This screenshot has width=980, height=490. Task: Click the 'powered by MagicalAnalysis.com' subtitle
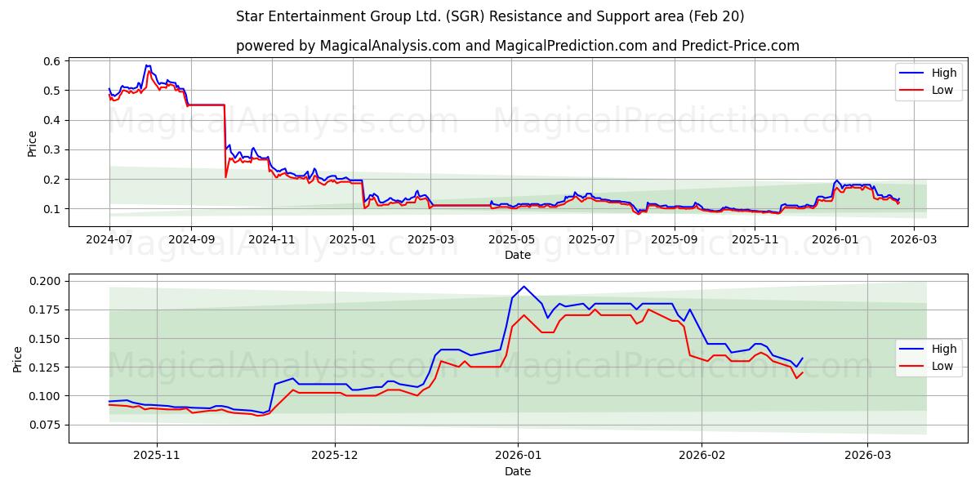pyautogui.click(x=518, y=46)
